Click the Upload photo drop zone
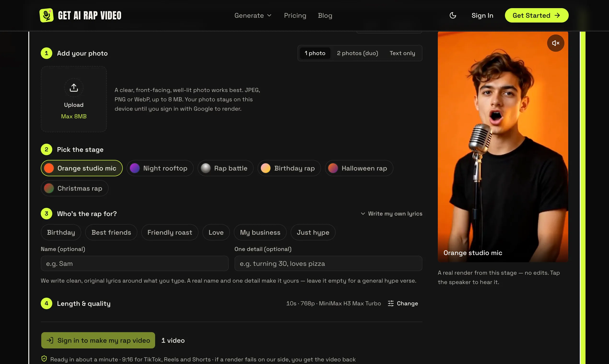Screen dimensions: 609x364 point(74,99)
